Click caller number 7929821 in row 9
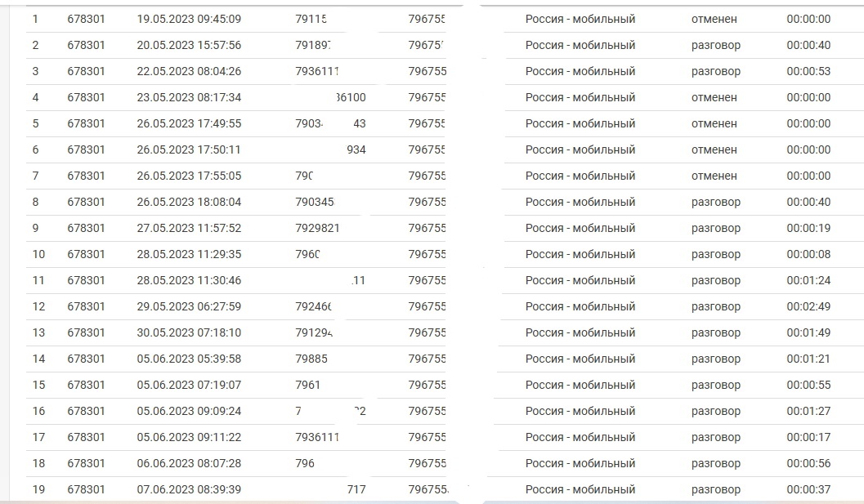The height and width of the screenshot is (504, 864). pos(317,228)
